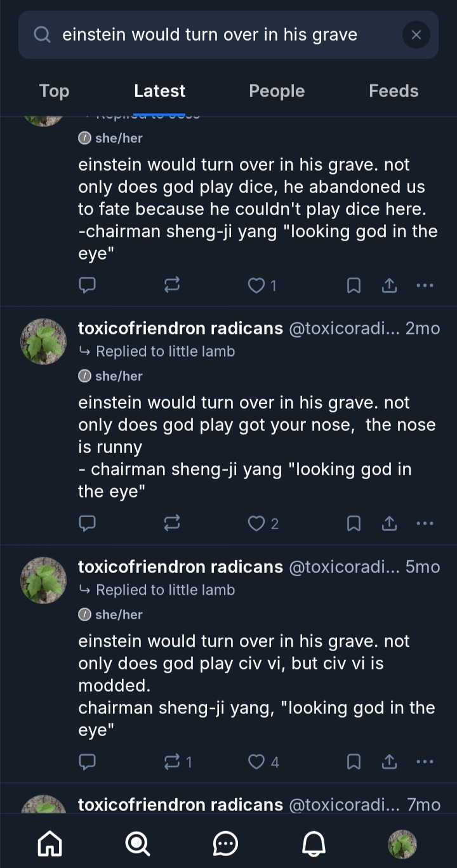Viewport: 457px width, 868px height.
Task: Click the search field with "einstein" query
Action: 209,35
